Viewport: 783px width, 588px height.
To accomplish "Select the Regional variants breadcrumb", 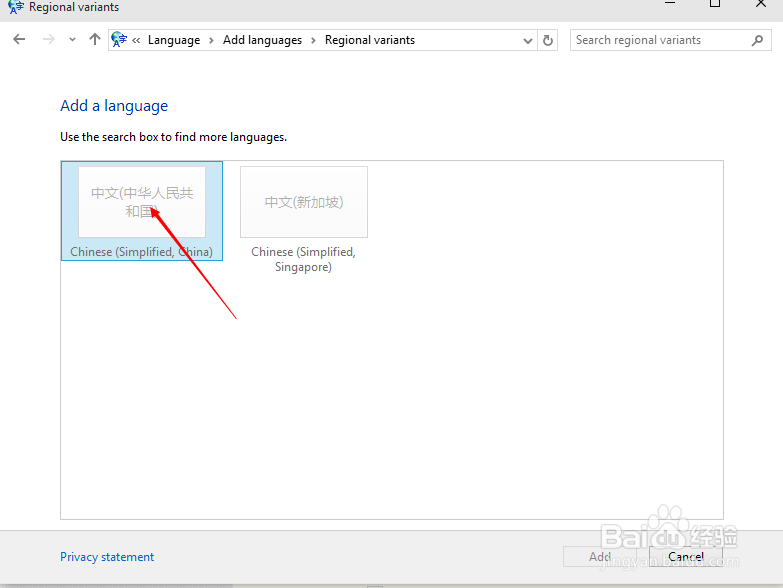I will [370, 40].
